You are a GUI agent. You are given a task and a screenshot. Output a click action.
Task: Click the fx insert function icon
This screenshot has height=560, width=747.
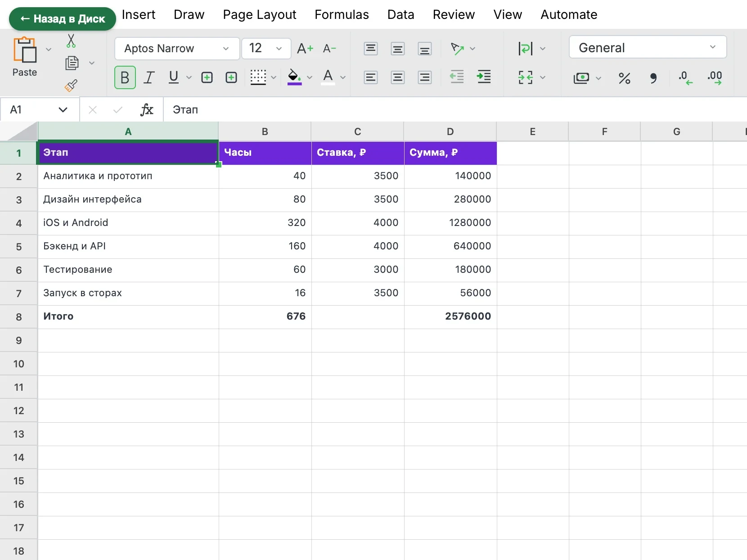click(147, 109)
